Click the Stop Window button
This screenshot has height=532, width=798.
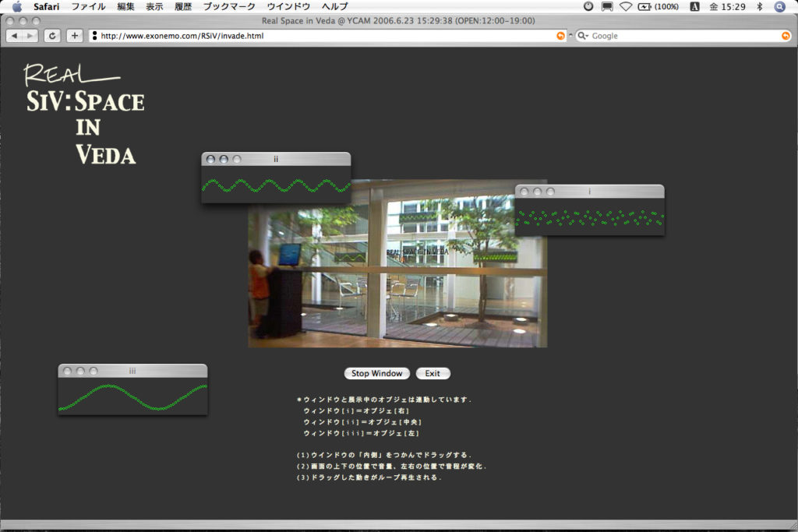[376, 373]
